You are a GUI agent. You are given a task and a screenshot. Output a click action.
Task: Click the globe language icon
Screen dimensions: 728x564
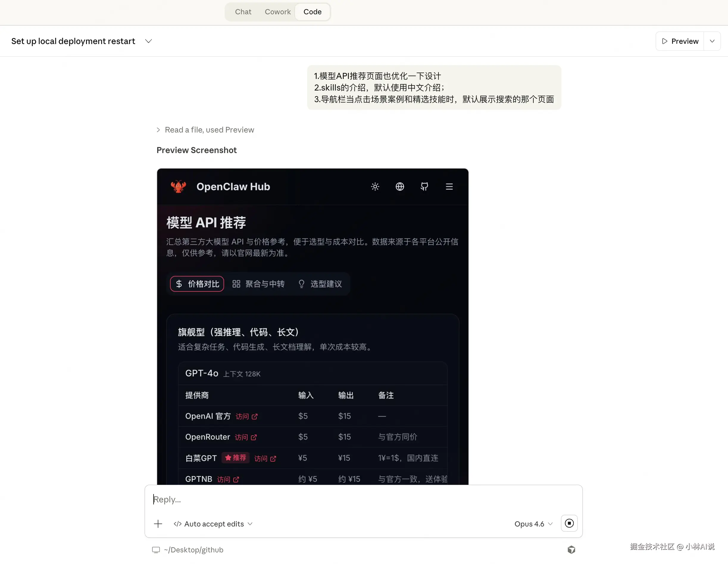click(x=400, y=186)
